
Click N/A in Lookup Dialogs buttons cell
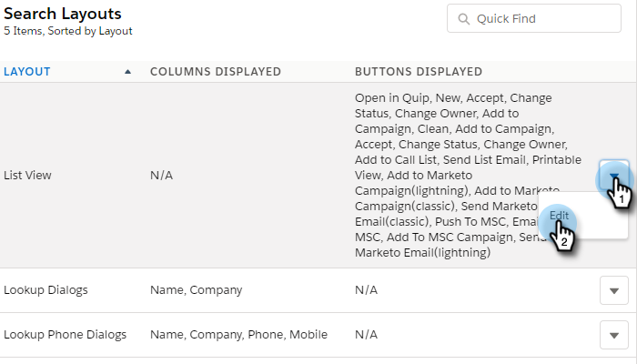366,290
